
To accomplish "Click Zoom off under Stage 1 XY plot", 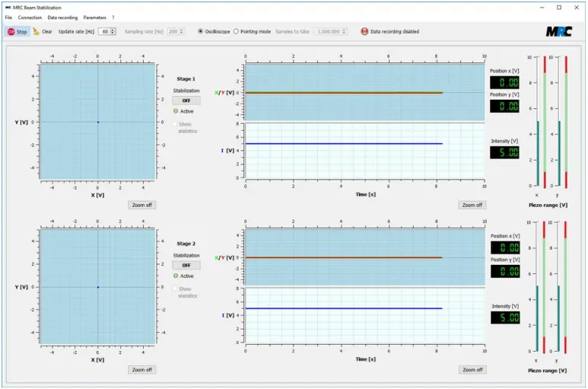I will 141,205.
